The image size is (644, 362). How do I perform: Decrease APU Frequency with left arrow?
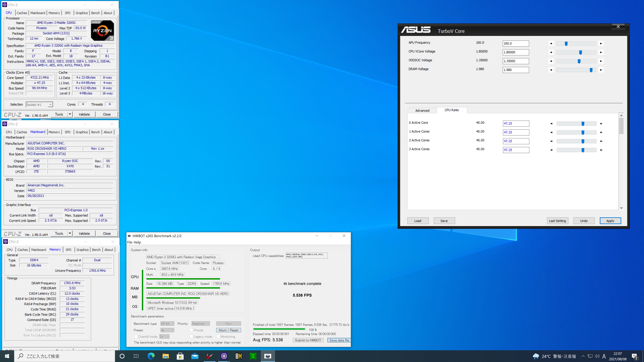coord(551,43)
